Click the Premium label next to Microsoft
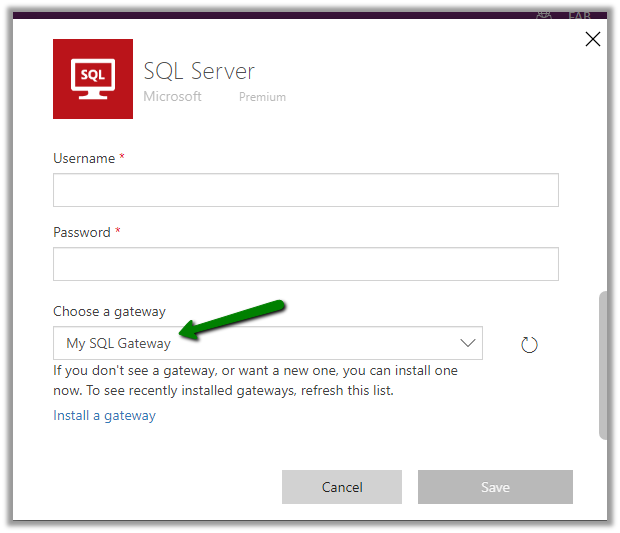 [262, 97]
